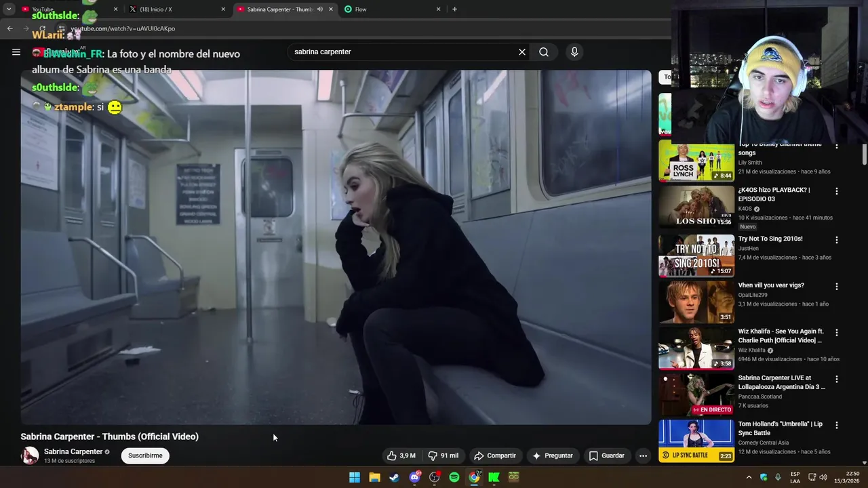Open the Kick app from the taskbar

(x=494, y=477)
